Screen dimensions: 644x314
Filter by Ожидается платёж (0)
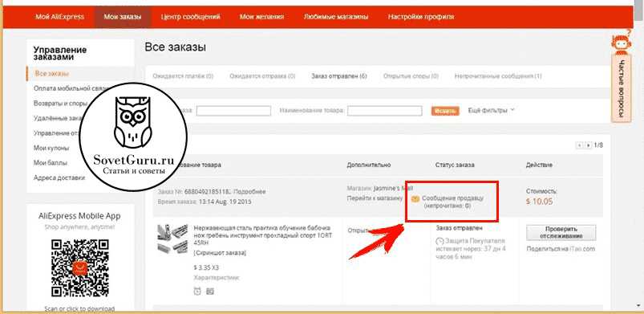(x=183, y=76)
